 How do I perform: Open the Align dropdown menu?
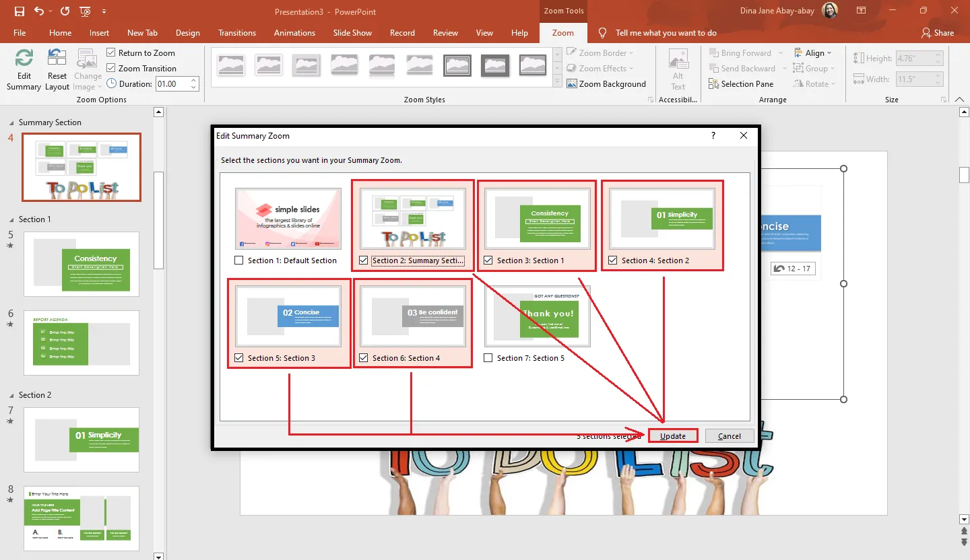pos(814,53)
